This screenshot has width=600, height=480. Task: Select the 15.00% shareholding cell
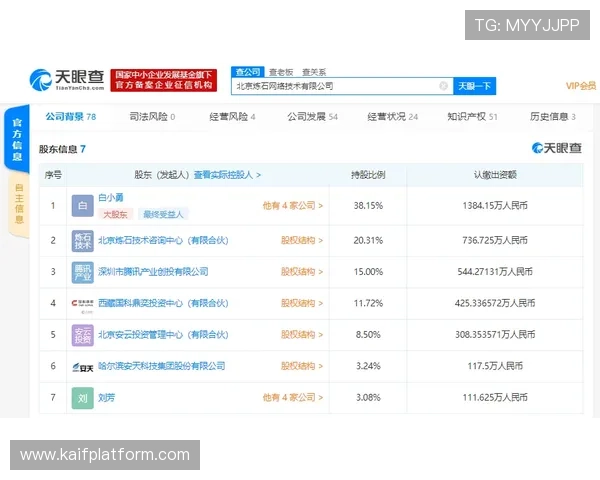pyautogui.click(x=368, y=272)
